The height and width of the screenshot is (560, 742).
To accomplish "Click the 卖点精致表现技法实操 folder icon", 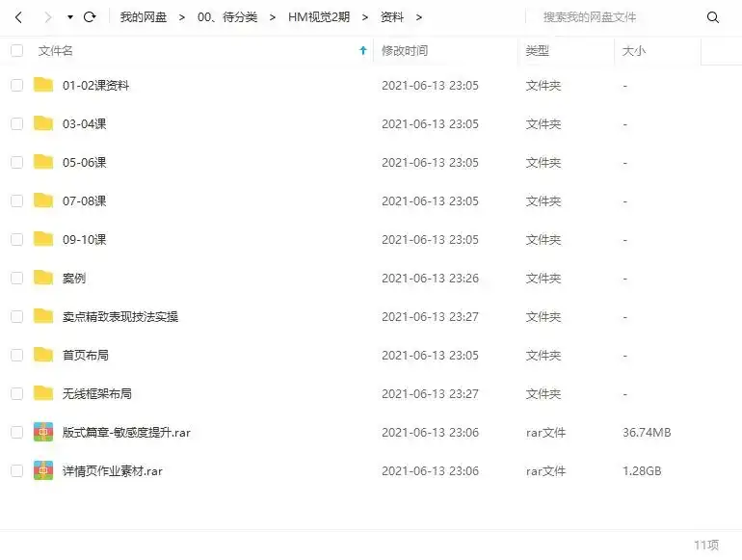I will click(x=43, y=316).
